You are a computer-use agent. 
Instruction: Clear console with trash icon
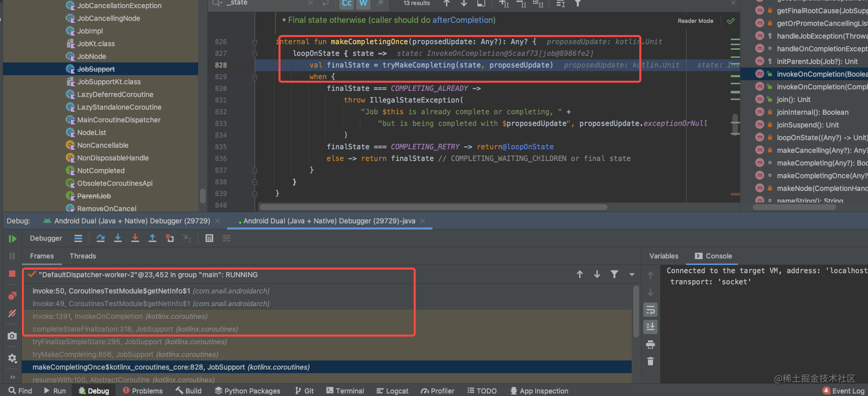pos(650,361)
